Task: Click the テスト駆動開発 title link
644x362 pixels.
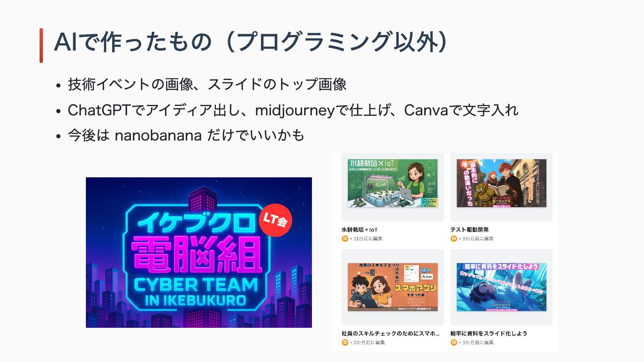Action: click(470, 230)
